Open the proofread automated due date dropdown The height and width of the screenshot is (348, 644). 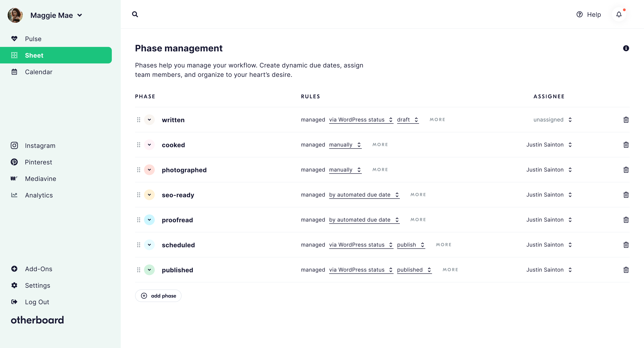tap(364, 220)
